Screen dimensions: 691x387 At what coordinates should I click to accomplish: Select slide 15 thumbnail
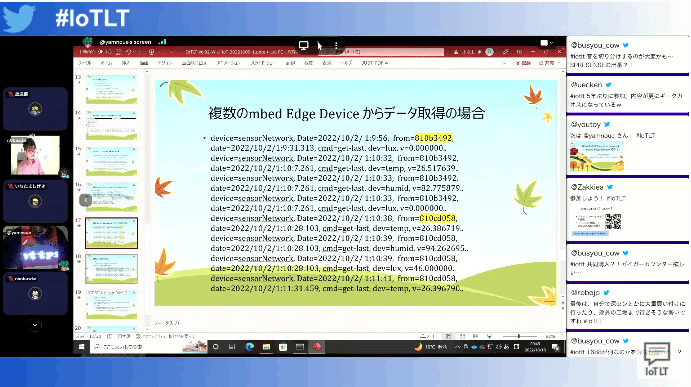pos(111,161)
